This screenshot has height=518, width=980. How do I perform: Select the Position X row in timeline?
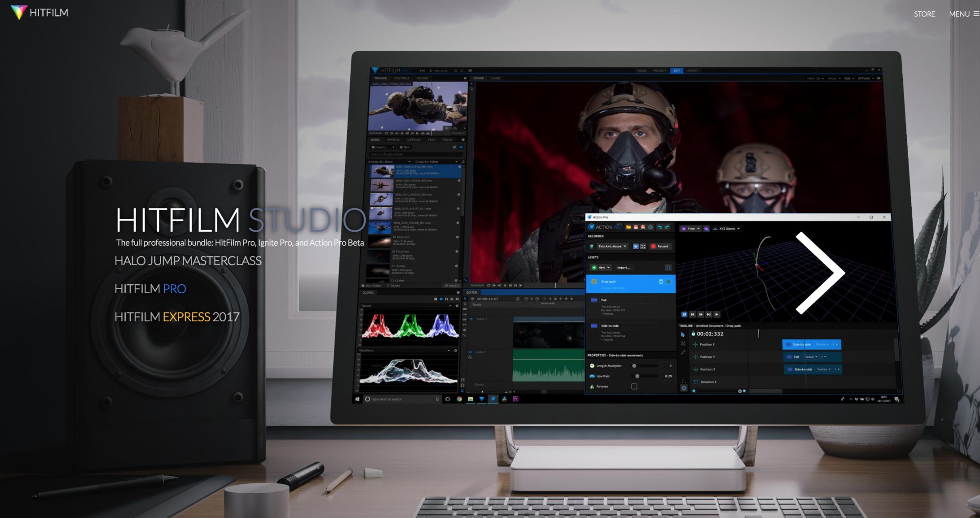[x=707, y=345]
